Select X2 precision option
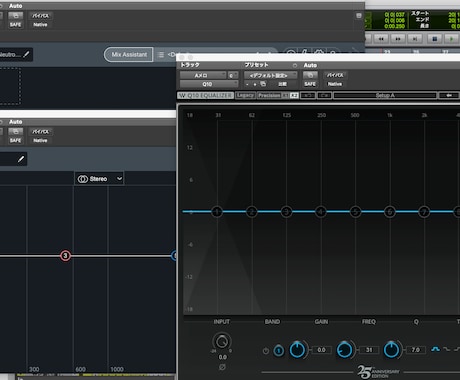Viewport: 460px width, 380px height. (294, 95)
